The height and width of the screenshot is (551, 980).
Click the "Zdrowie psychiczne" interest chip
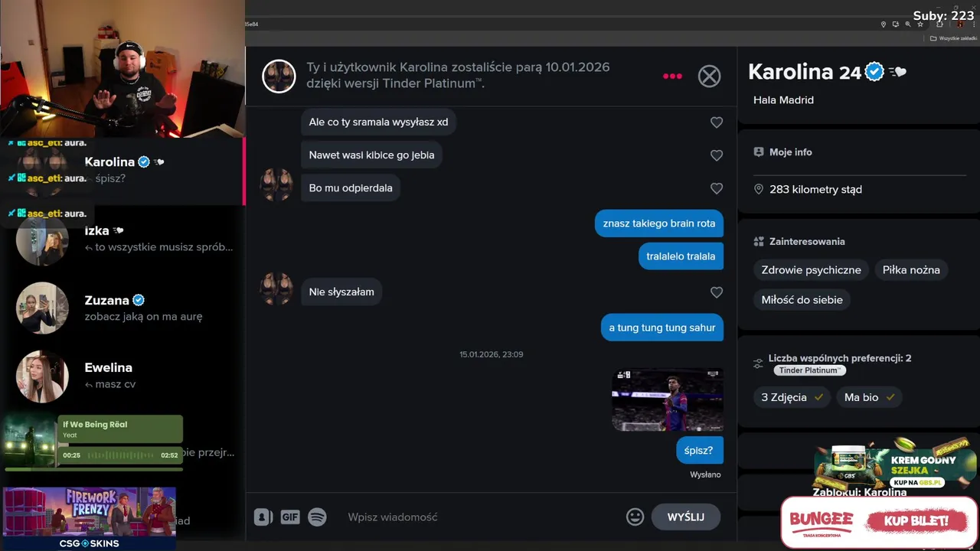[x=811, y=270]
